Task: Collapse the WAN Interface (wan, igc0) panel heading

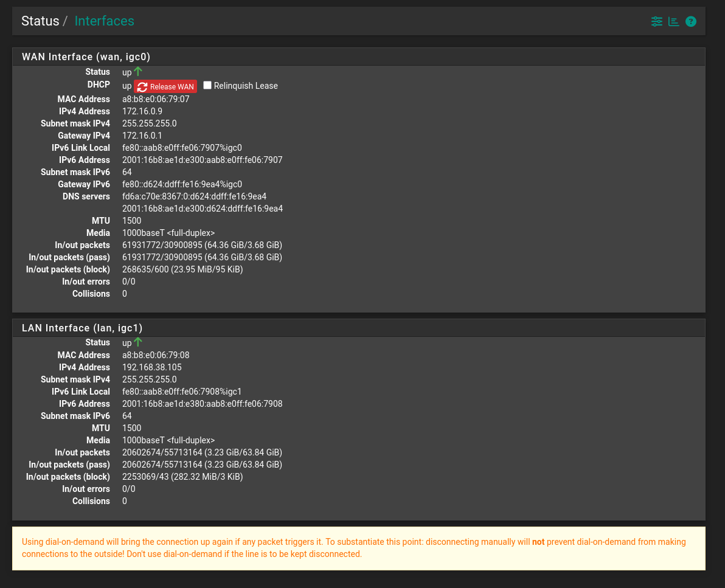Action: pyautogui.click(x=86, y=57)
